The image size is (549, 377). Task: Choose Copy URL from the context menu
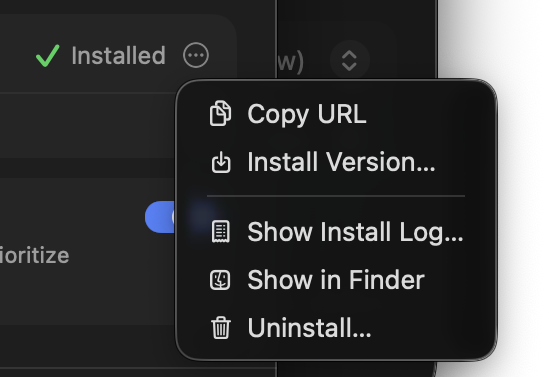click(x=336, y=114)
